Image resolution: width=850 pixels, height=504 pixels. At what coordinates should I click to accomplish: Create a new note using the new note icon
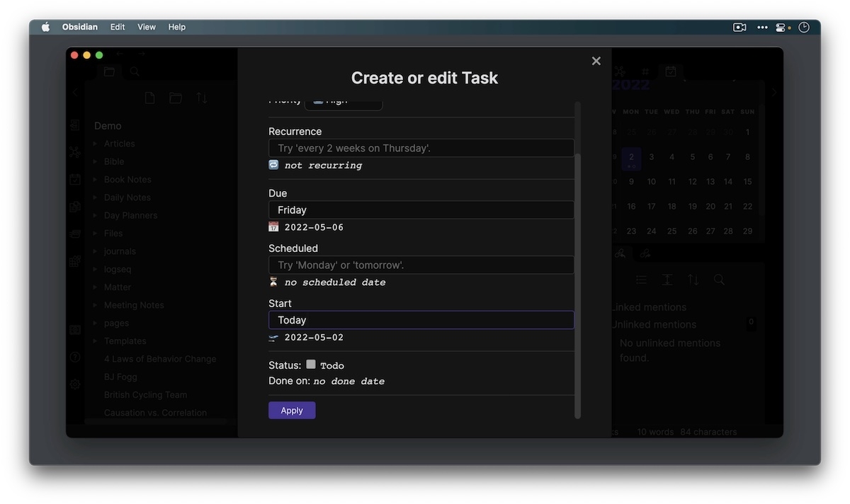149,97
